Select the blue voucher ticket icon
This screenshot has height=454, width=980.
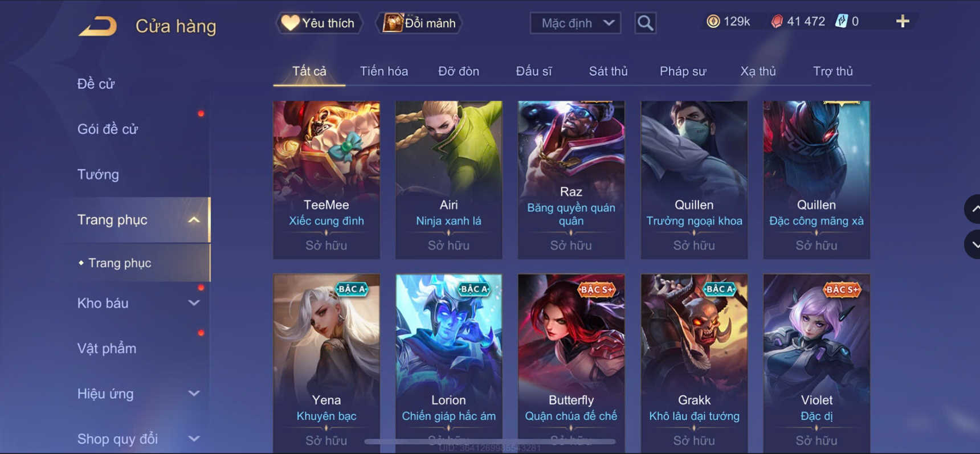[x=842, y=22]
